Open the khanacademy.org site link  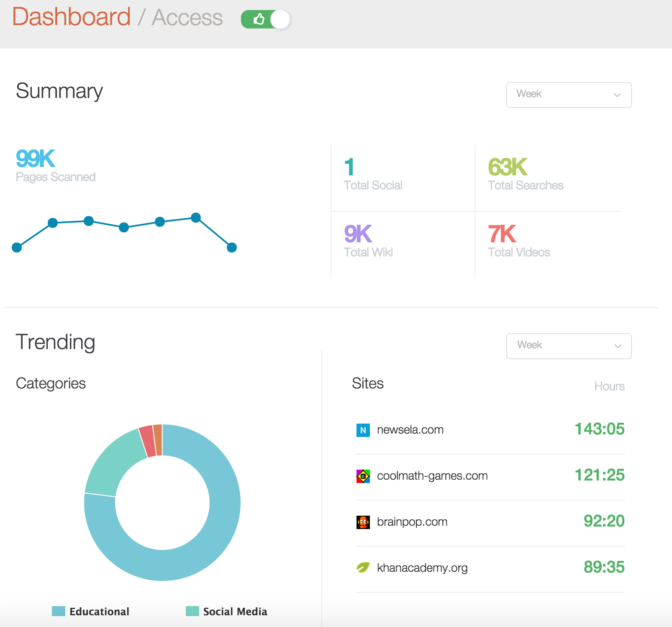click(x=422, y=568)
